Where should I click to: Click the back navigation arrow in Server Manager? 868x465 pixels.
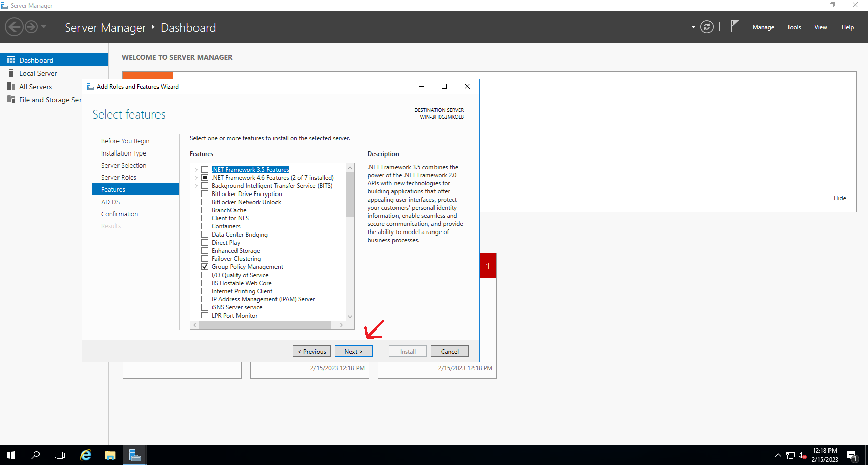[14, 27]
